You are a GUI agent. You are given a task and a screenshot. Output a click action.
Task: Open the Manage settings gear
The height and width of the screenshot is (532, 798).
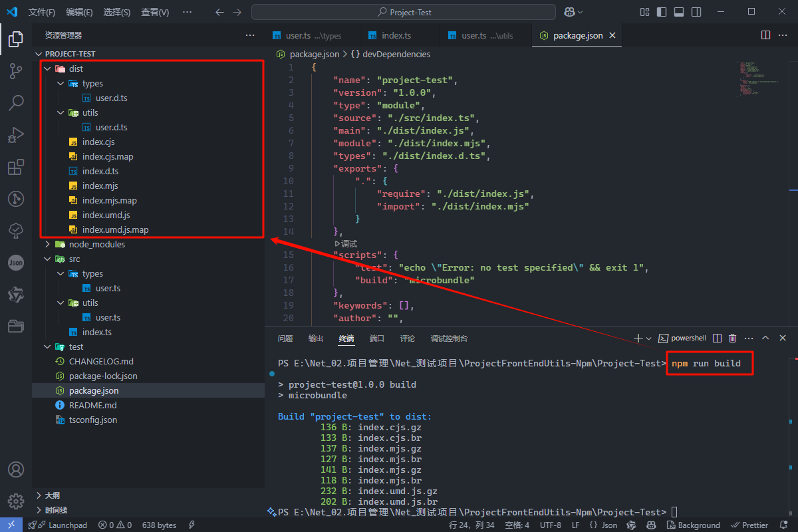(16, 501)
